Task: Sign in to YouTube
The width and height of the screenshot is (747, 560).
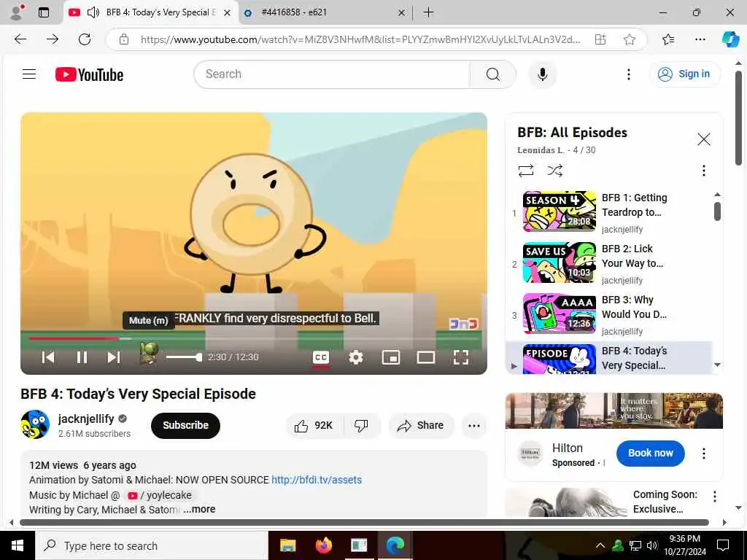Action: [x=684, y=74]
